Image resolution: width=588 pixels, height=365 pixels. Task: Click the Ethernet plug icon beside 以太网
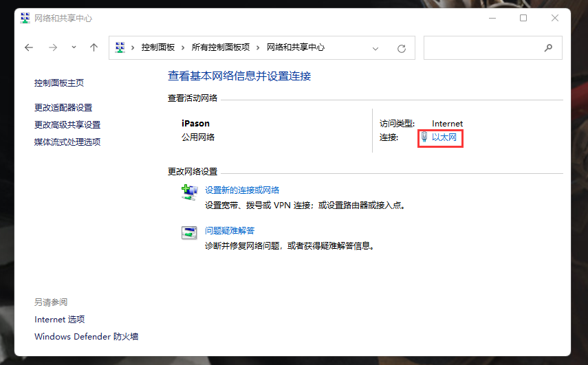tap(424, 137)
